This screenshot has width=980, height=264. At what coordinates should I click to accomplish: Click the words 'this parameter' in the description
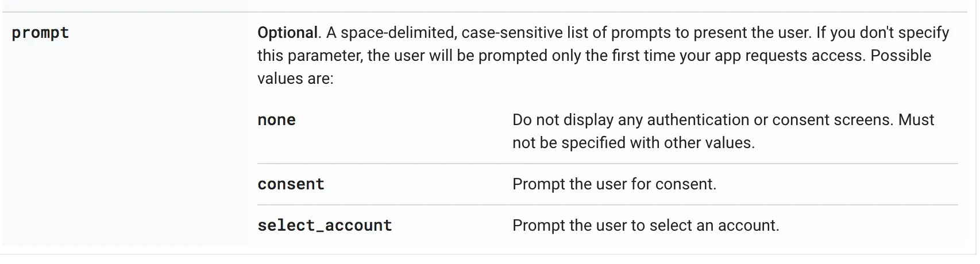310,56
